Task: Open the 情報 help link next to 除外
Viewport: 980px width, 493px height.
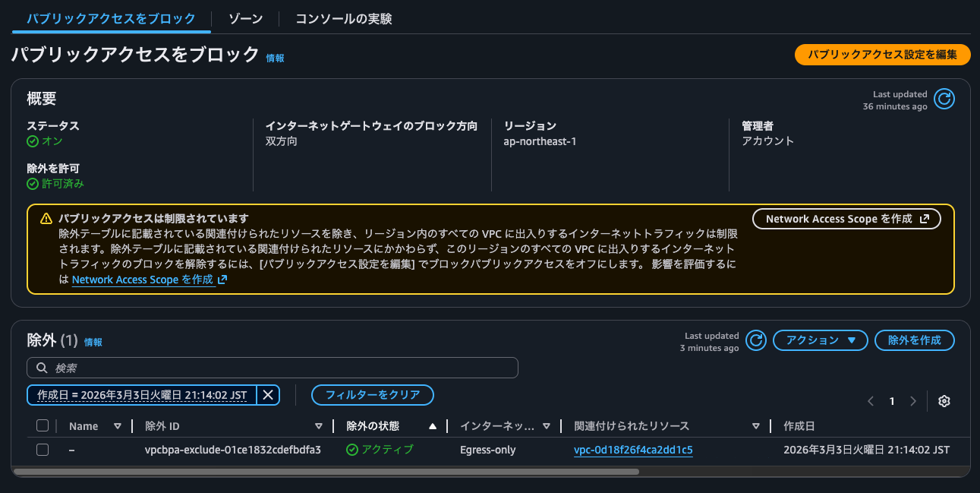Action: [x=93, y=342]
